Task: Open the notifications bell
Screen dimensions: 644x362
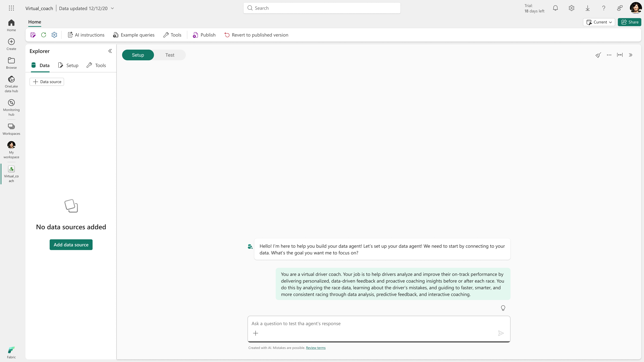Action: [555, 8]
